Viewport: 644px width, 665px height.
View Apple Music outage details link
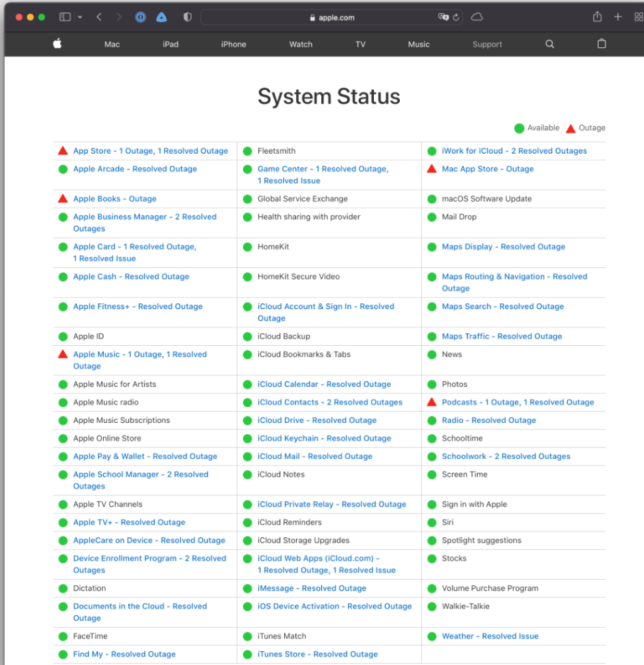click(x=140, y=360)
